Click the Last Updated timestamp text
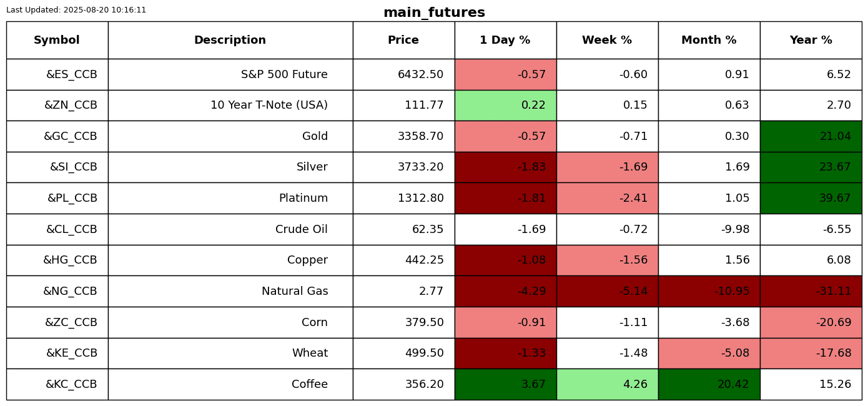Image resolution: width=868 pixels, height=406 pixels. 76,10
